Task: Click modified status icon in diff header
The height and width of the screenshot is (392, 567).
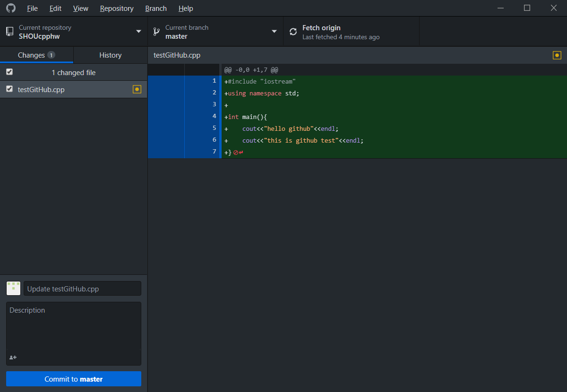Action: [x=557, y=55]
